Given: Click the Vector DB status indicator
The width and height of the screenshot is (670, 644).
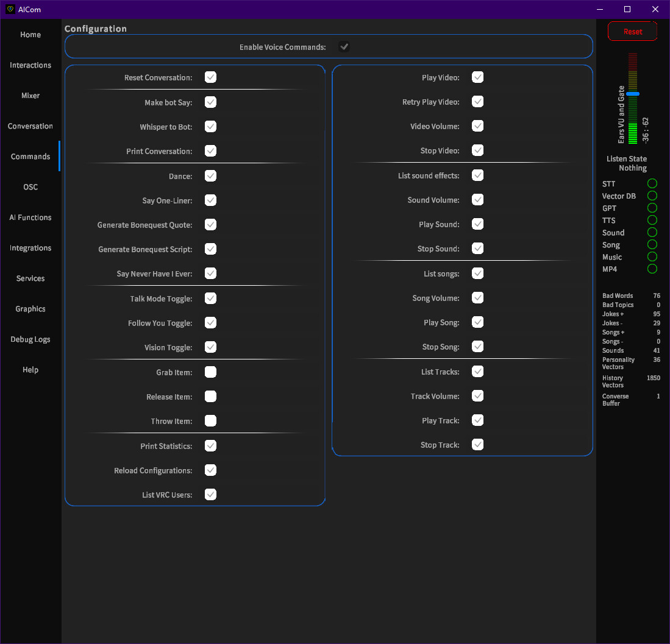Looking at the screenshot, I should click(x=652, y=196).
